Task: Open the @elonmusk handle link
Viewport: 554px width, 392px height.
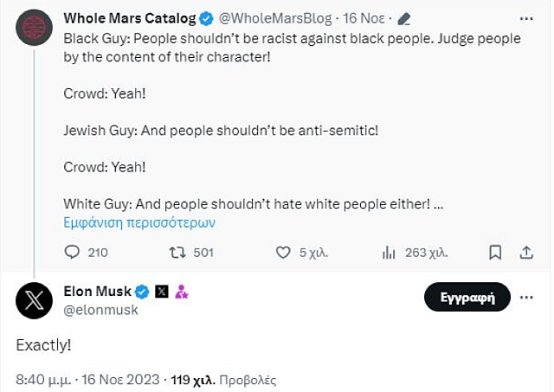Action: (101, 310)
